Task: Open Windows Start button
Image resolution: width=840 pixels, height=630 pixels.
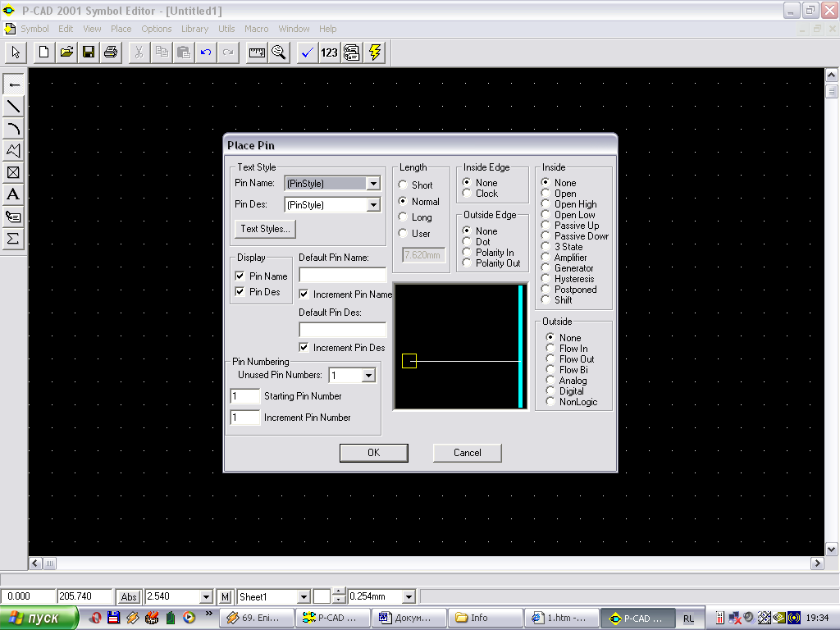Action: point(39,619)
